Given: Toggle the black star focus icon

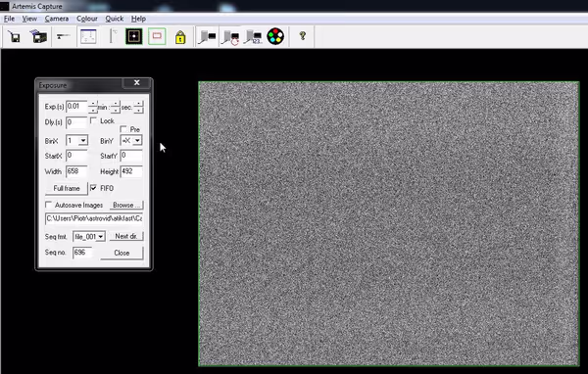Looking at the screenshot, I should click(x=134, y=36).
